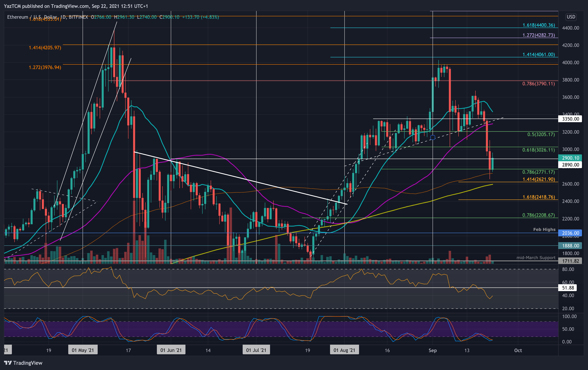Select the orange 1.414(4205.97) label
This screenshot has height=370, width=588.
[x=45, y=48]
